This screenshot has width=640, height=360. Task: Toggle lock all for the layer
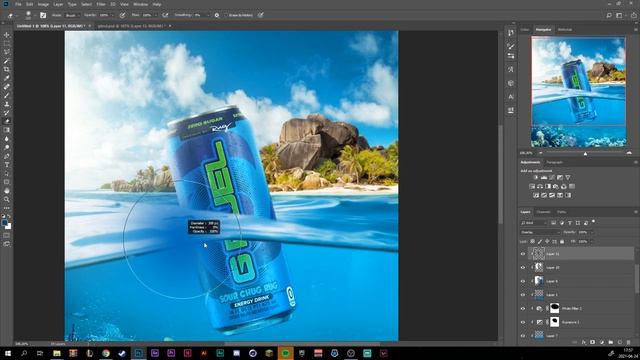562,242
